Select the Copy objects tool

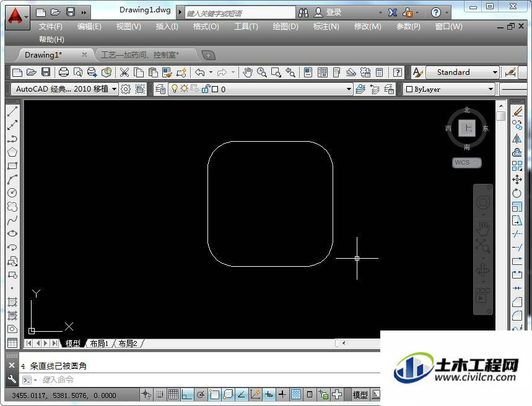click(517, 125)
